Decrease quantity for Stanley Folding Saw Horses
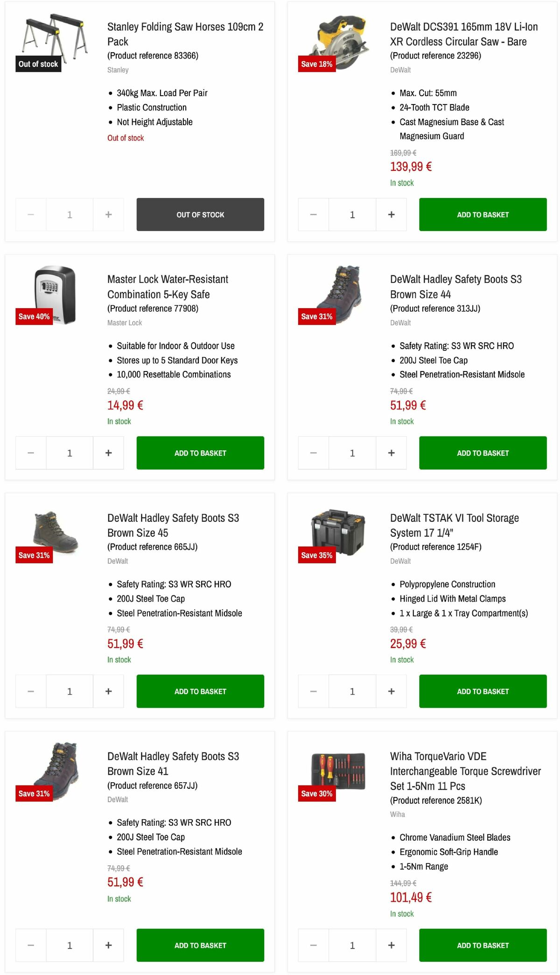The image size is (560, 975). click(x=30, y=214)
